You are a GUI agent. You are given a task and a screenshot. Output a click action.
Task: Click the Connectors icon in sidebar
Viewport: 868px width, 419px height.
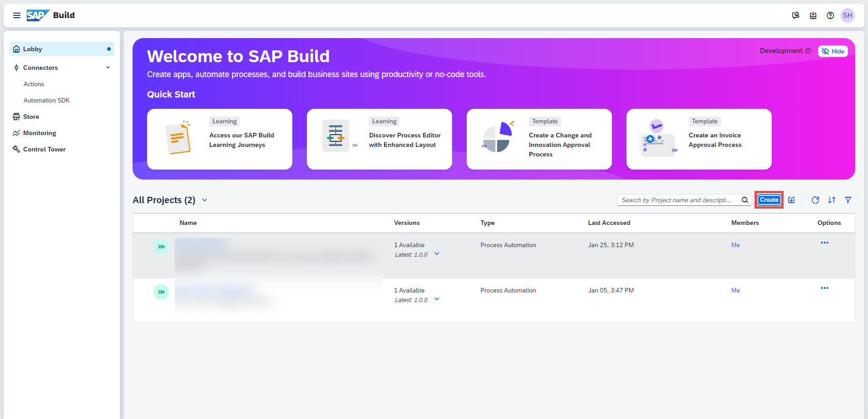tap(16, 68)
